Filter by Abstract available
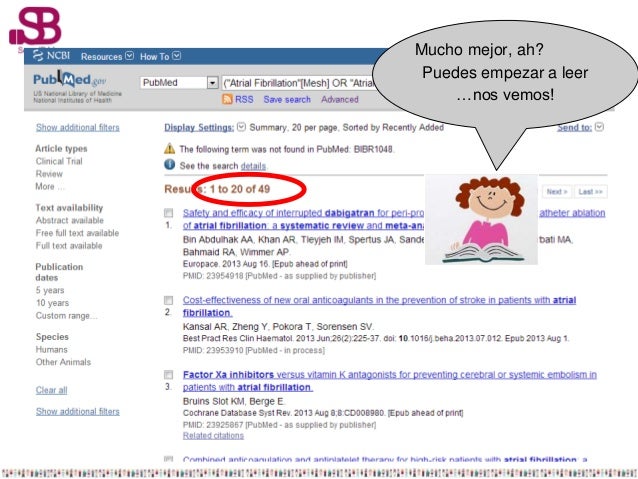Viewport: 638px width, 479px height. coord(70,220)
